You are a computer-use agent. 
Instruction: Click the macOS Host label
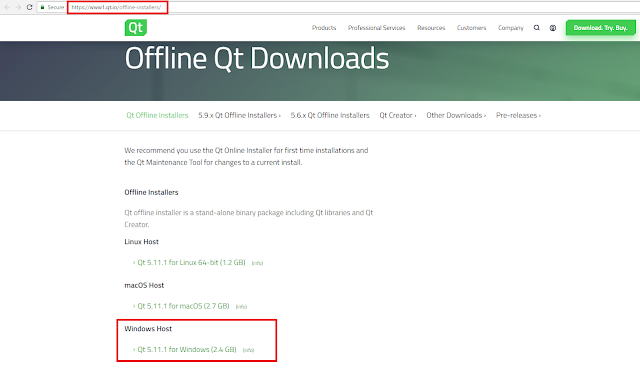144,285
